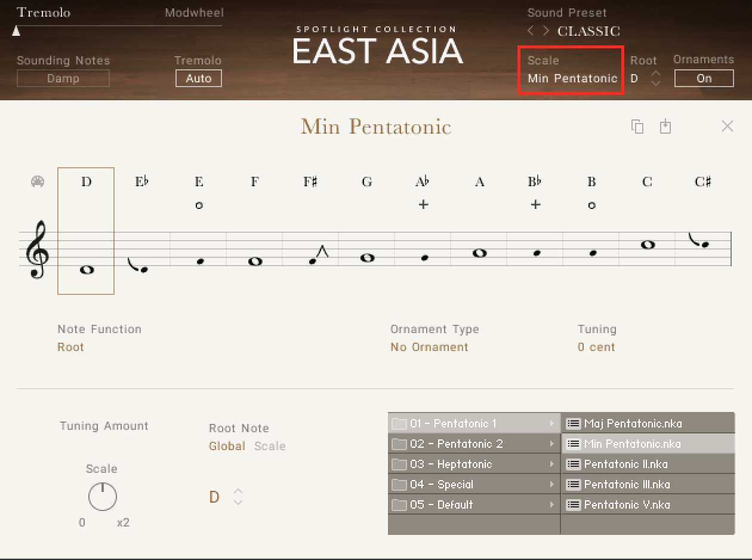Toggle the Sounding Notes Damp button
752x560 pixels.
tap(63, 78)
